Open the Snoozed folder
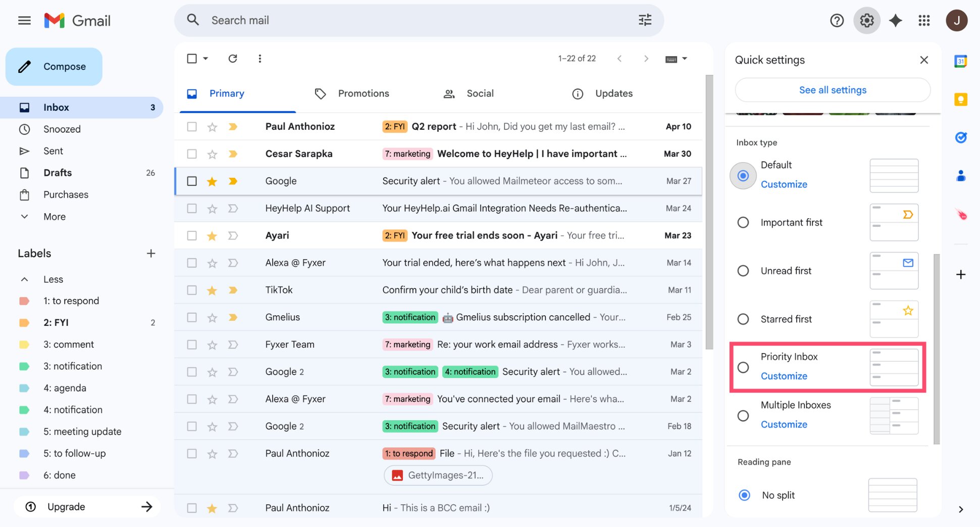 click(62, 129)
